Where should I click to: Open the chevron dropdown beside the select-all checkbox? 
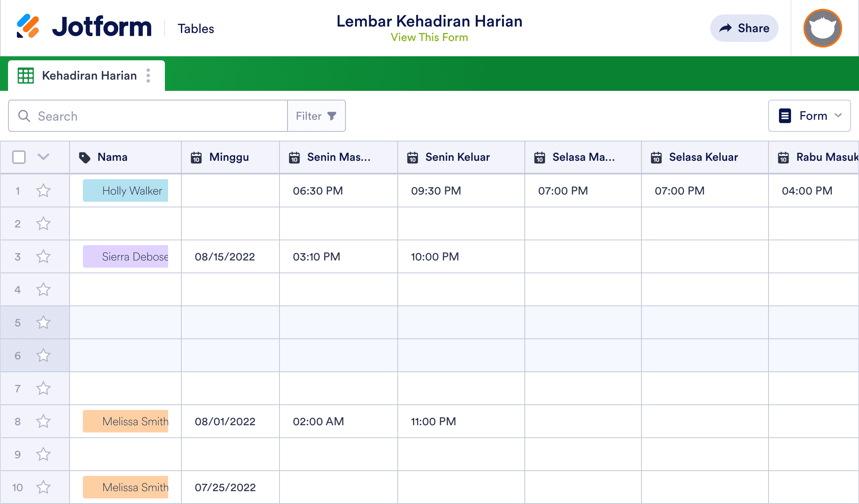(43, 157)
